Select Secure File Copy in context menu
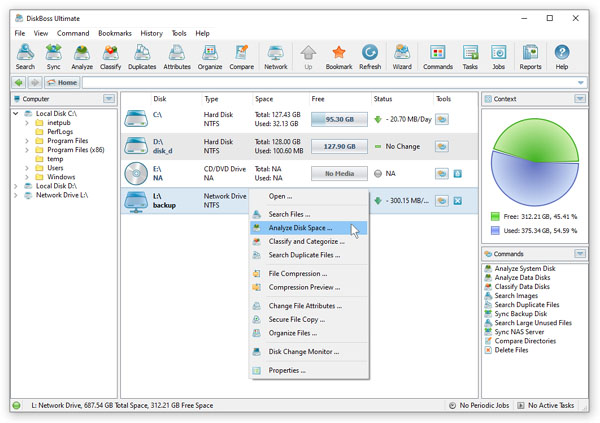 click(308, 319)
